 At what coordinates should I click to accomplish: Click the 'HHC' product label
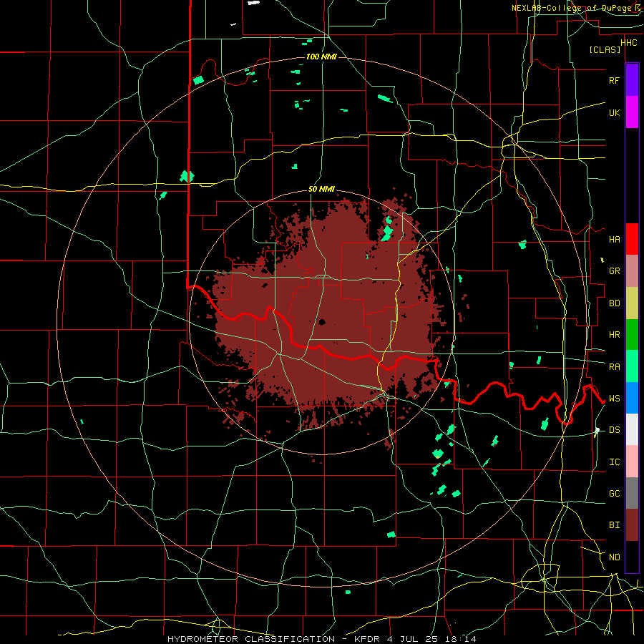click(x=628, y=43)
